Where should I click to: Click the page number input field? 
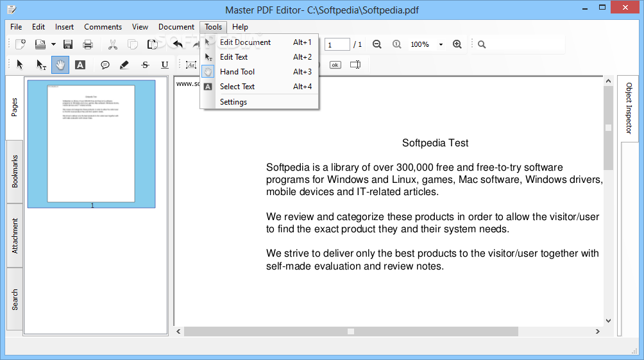[337, 44]
